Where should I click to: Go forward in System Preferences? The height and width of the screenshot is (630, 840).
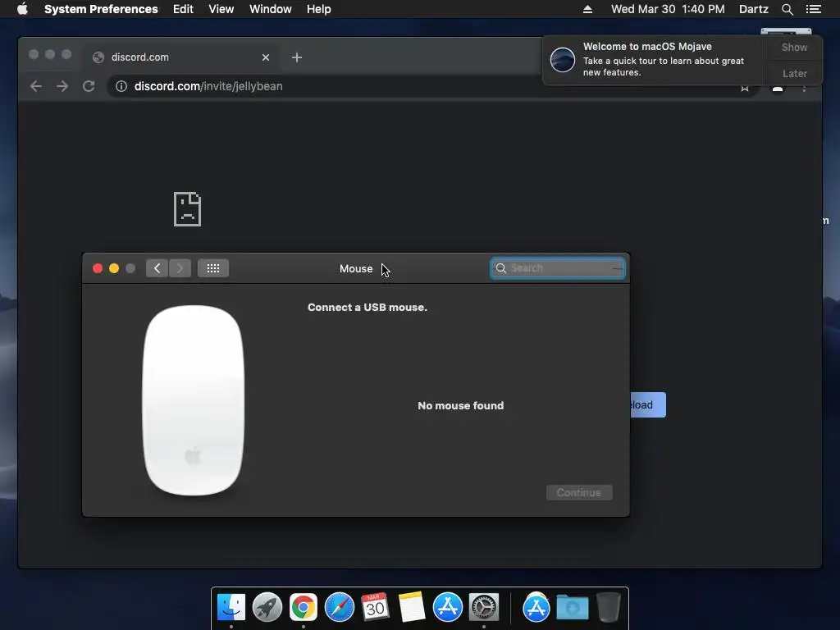click(x=180, y=268)
